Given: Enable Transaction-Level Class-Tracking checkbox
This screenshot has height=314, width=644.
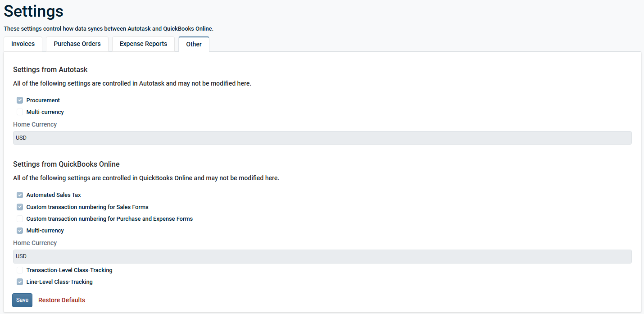Looking at the screenshot, I should 20,270.
